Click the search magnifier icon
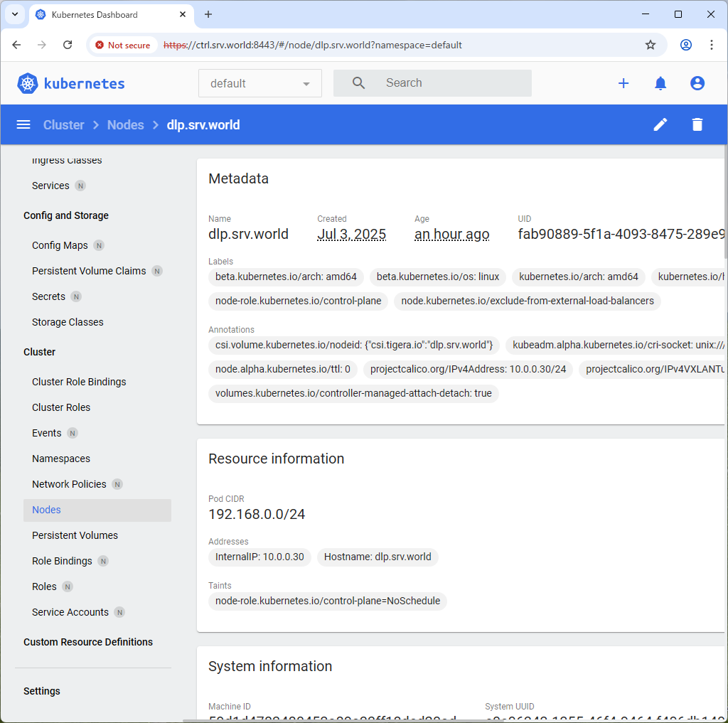This screenshot has height=723, width=728. (x=358, y=83)
